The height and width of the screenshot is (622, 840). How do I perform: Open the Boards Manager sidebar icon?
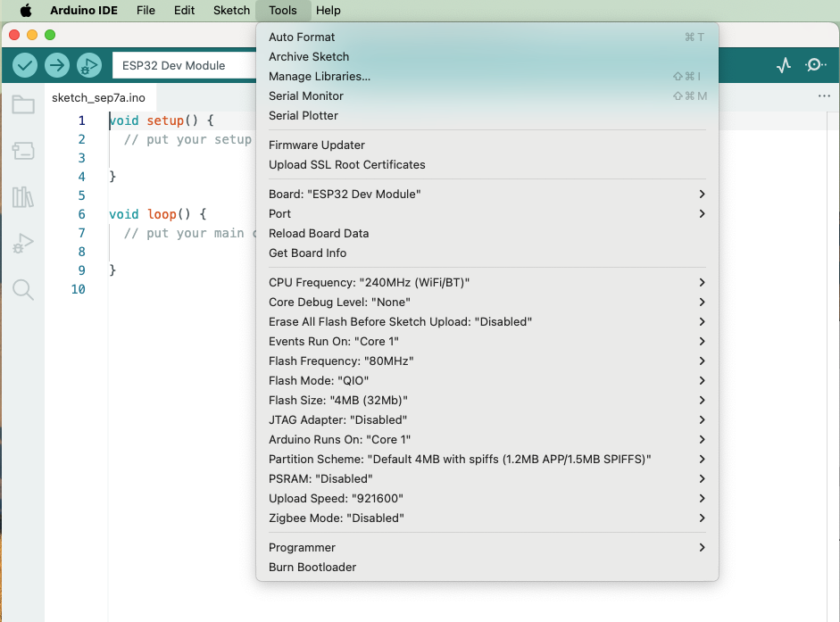point(23,151)
